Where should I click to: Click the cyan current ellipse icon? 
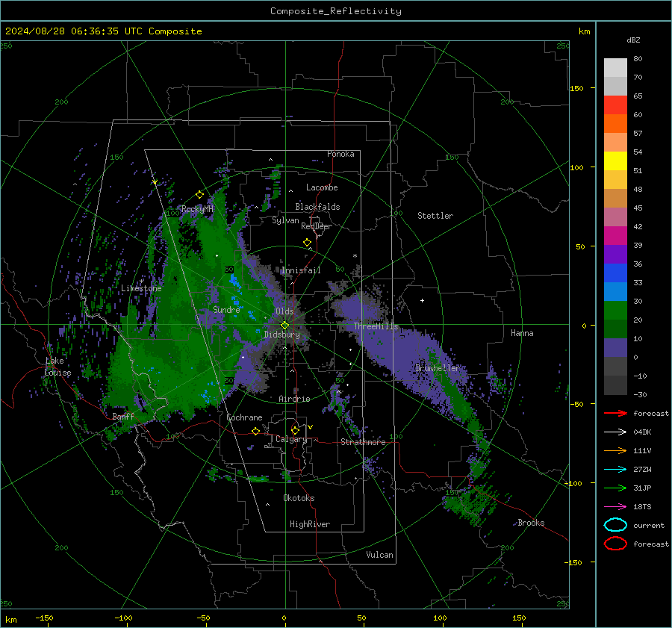pyautogui.click(x=615, y=525)
